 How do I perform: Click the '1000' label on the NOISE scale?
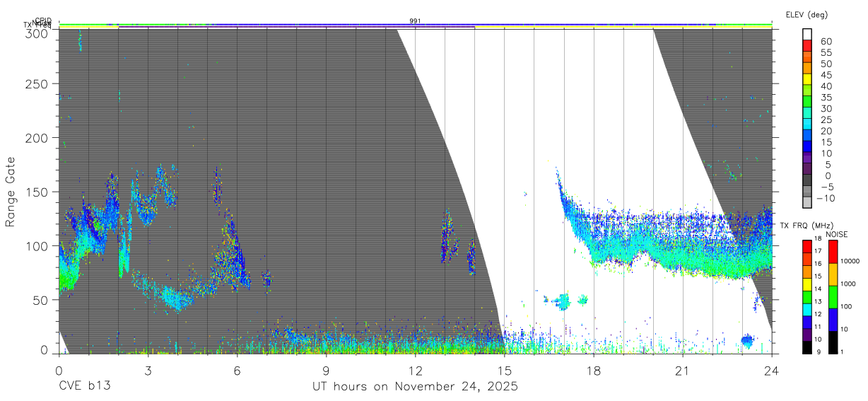[848, 284]
